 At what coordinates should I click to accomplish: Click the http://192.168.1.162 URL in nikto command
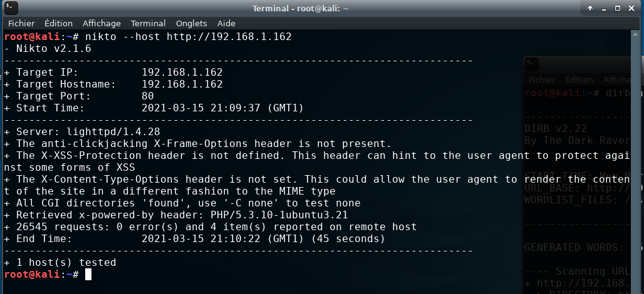pyautogui.click(x=229, y=37)
